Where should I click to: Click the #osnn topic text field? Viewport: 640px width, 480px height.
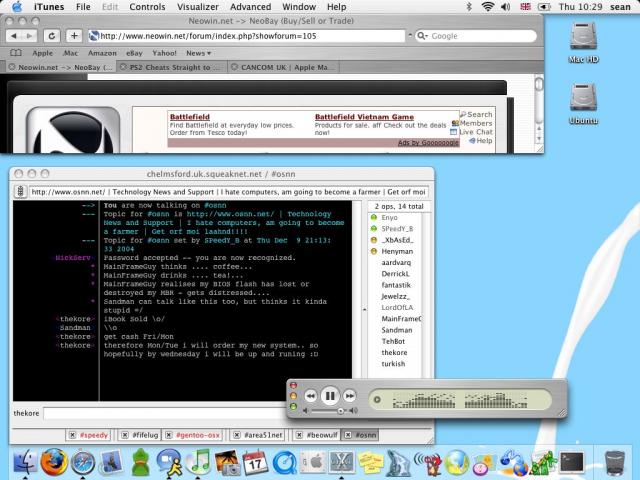click(x=229, y=192)
